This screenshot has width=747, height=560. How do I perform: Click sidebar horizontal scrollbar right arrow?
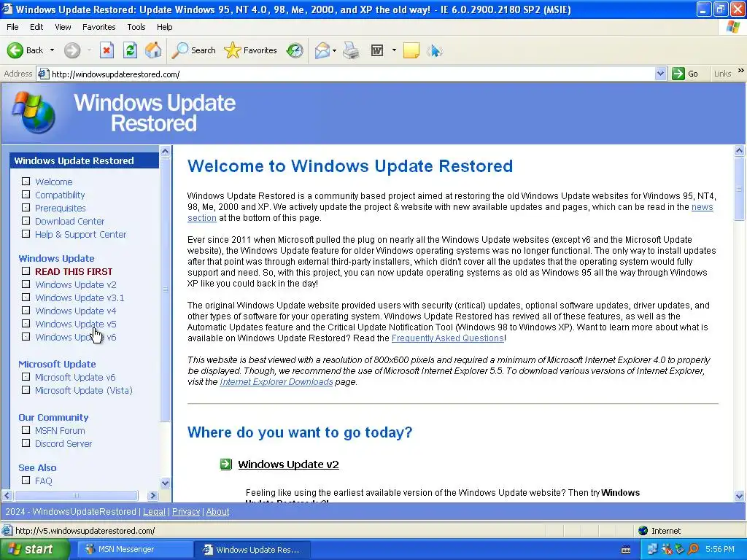pos(152,495)
